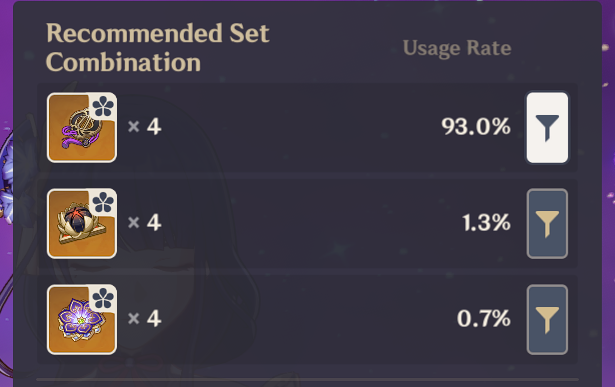Click the 93.0% usage rate value

(476, 127)
